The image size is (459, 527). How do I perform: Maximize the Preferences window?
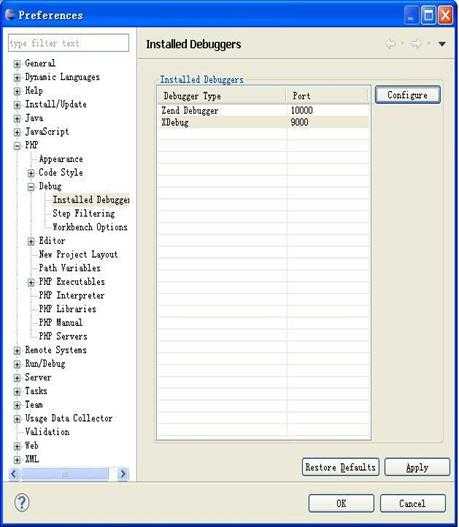pos(428,15)
